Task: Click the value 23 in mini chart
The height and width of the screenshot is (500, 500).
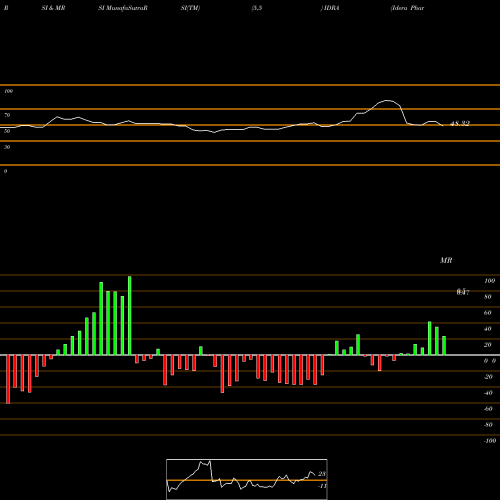Action: (x=322, y=474)
